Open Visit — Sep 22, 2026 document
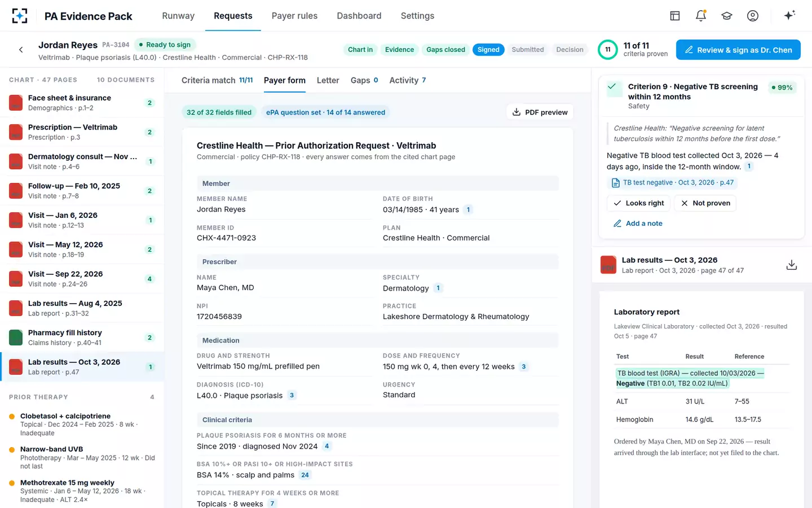This screenshot has width=812, height=508. (x=82, y=279)
